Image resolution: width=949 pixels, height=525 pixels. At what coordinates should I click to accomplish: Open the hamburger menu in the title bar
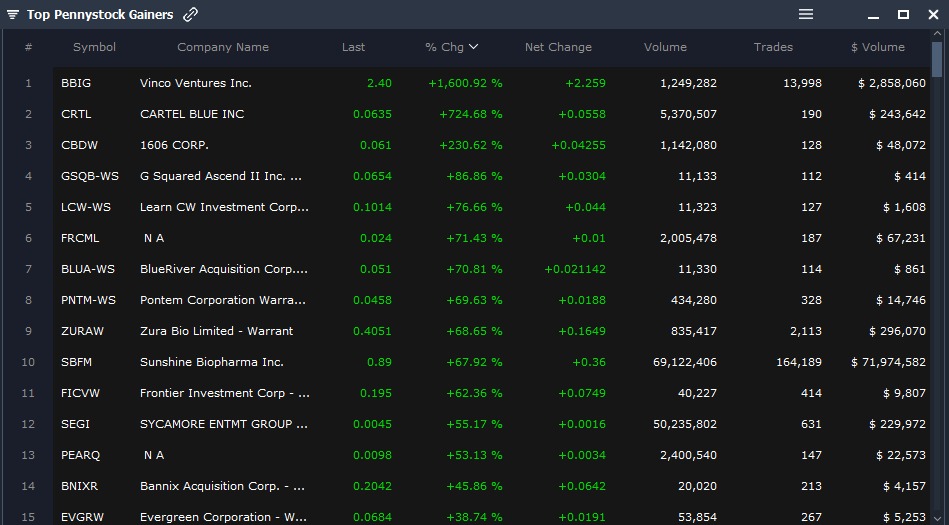pos(806,14)
